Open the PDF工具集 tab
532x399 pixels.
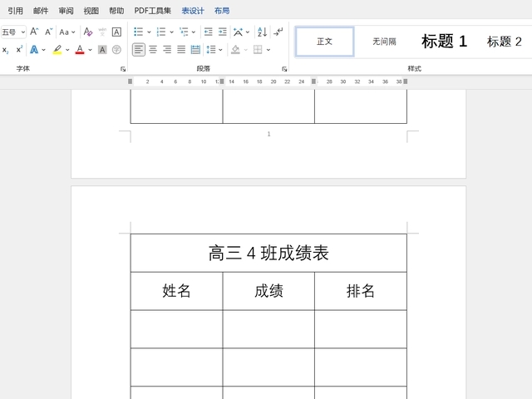pos(153,11)
